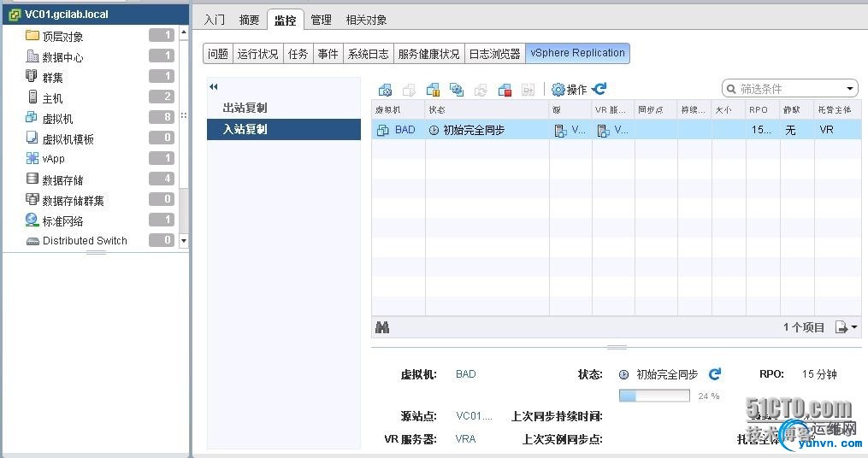Sort by RPO column header
The image size is (868, 458).
tap(763, 109)
